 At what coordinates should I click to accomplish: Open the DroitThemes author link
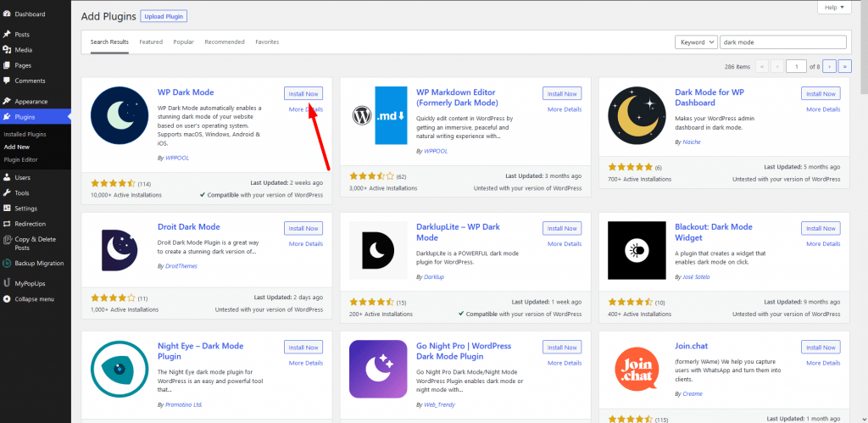[181, 266]
